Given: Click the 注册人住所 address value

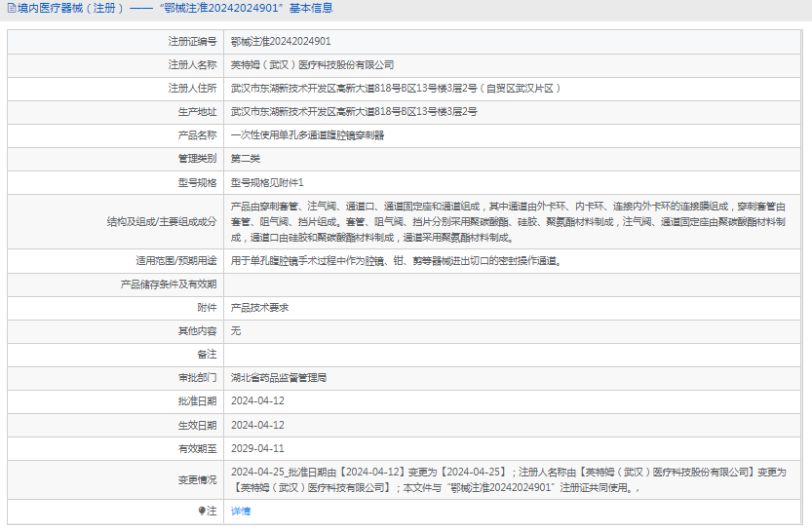Looking at the screenshot, I should click(396, 89).
